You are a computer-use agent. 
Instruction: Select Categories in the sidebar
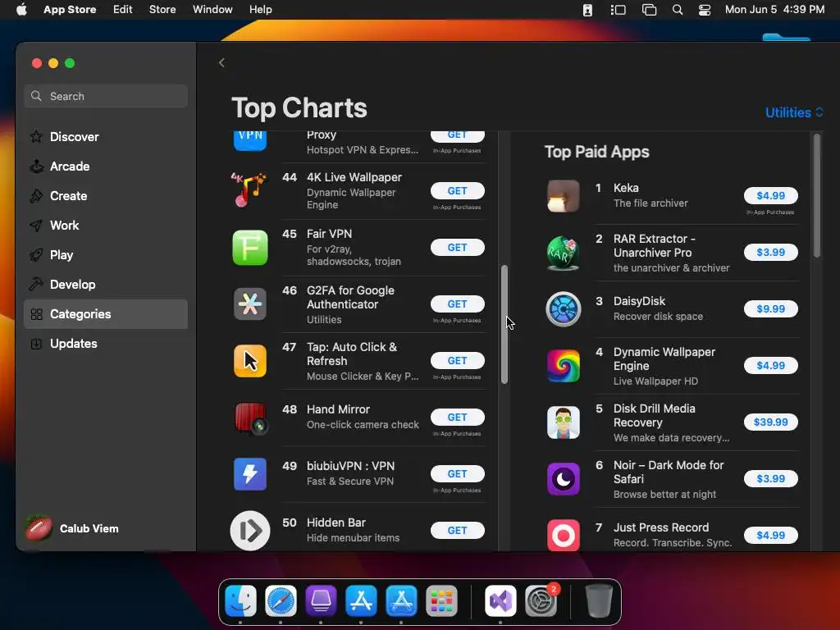pos(106,314)
